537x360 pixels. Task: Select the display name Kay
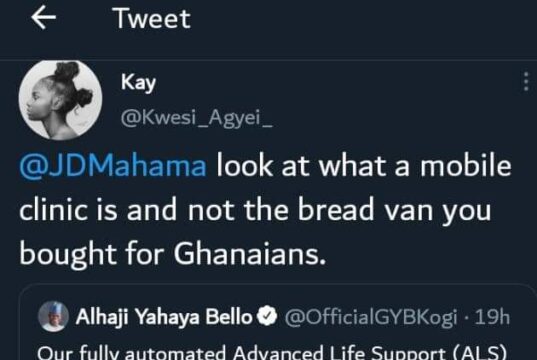click(138, 83)
